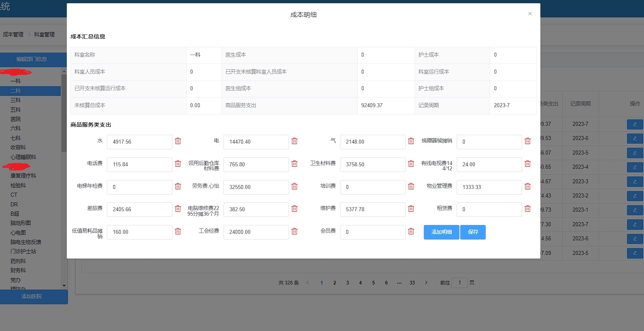644x331 pixels.
Task: Delete the 维护费 entry
Action: [x=411, y=209]
